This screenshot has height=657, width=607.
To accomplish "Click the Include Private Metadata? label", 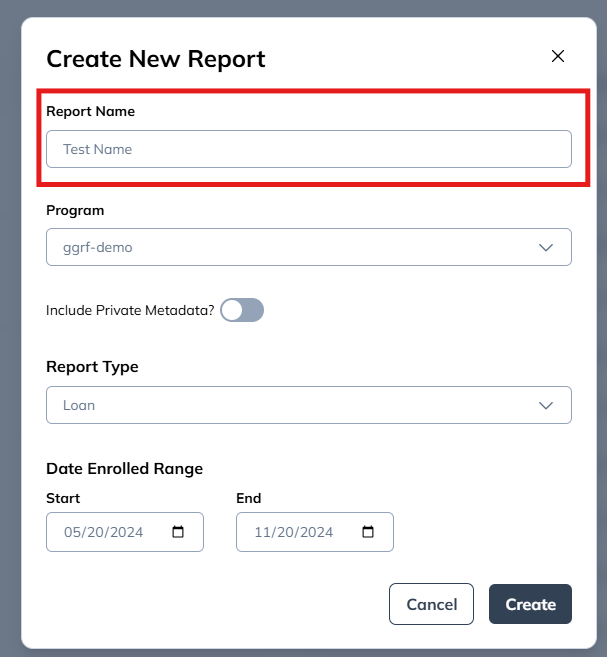I will 130,310.
